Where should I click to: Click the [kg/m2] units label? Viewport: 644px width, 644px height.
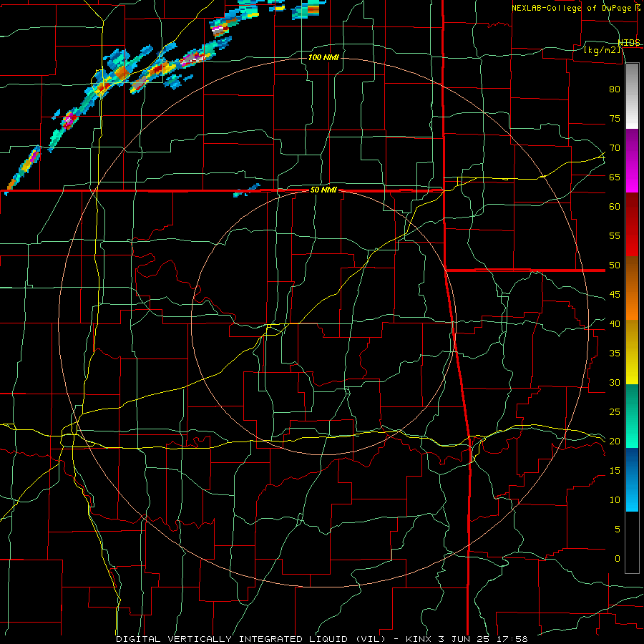pos(602,50)
